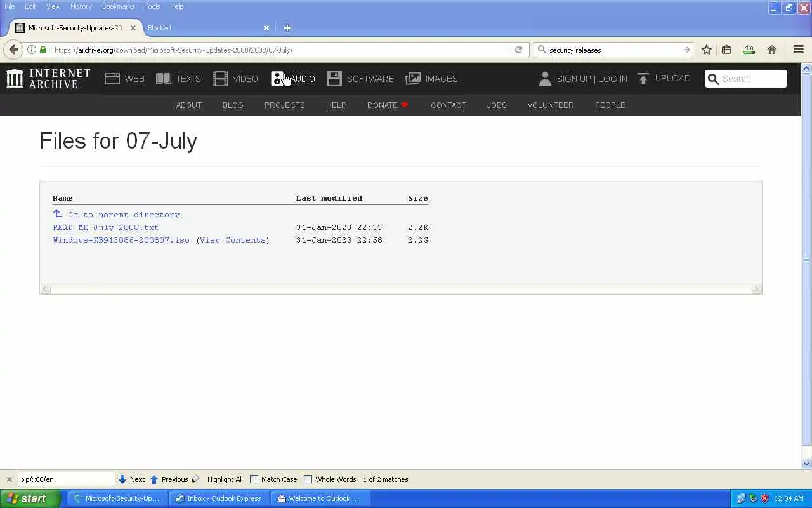
Task: Bookmark this page with the star icon
Action: tap(707, 50)
